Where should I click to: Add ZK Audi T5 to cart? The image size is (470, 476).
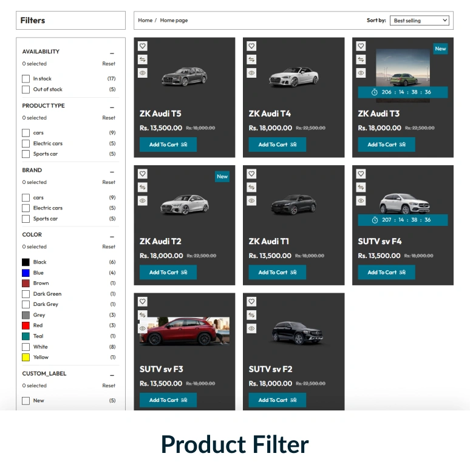point(168,144)
